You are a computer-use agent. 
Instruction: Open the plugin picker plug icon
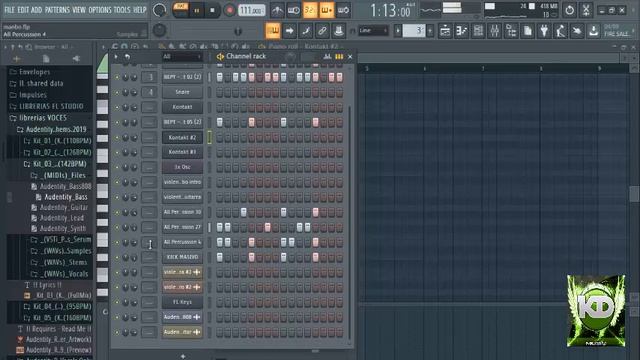coord(544,31)
